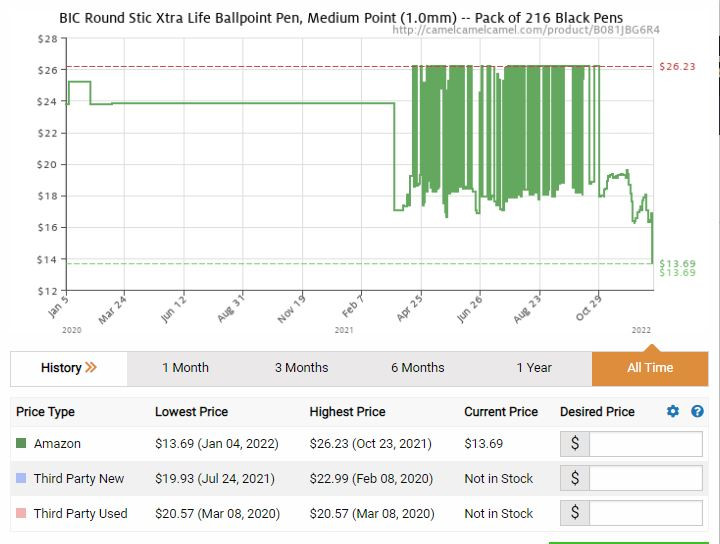Screen dimensions: 720x544
Task: Select the All Time tab
Action: click(650, 368)
